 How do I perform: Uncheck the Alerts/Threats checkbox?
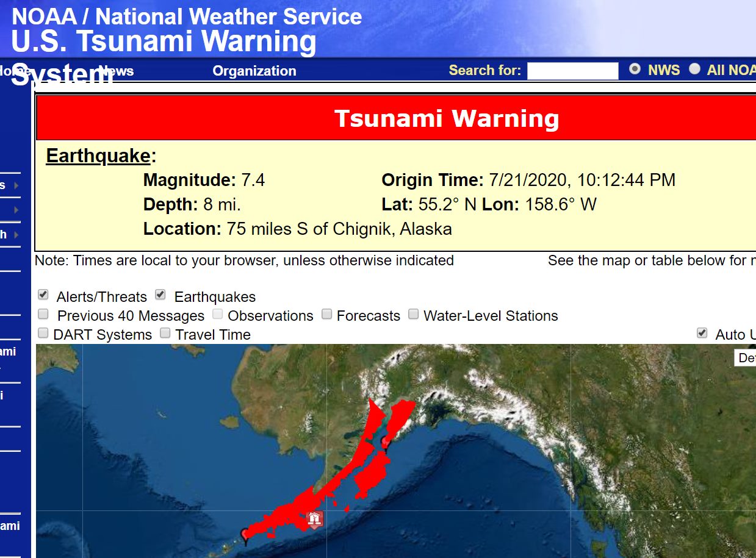pos(43,295)
